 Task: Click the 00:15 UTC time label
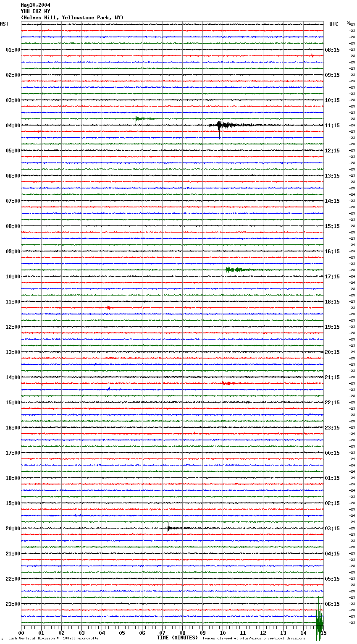pos(332,453)
